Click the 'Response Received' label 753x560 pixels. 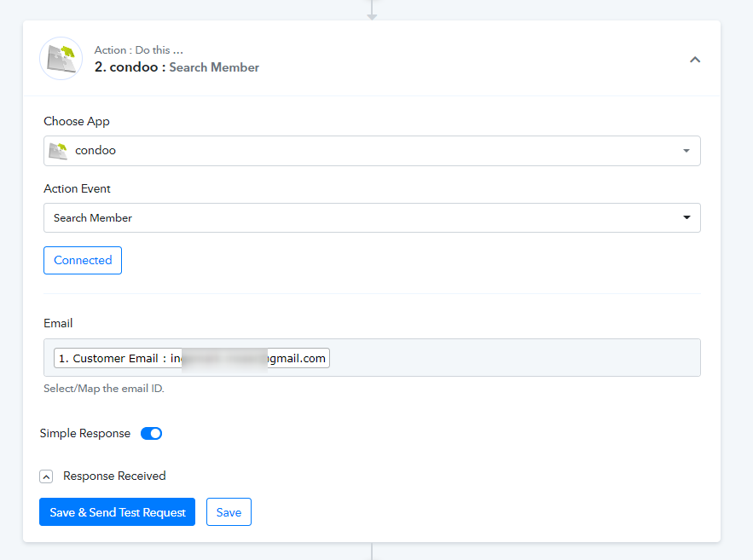pyautogui.click(x=114, y=476)
